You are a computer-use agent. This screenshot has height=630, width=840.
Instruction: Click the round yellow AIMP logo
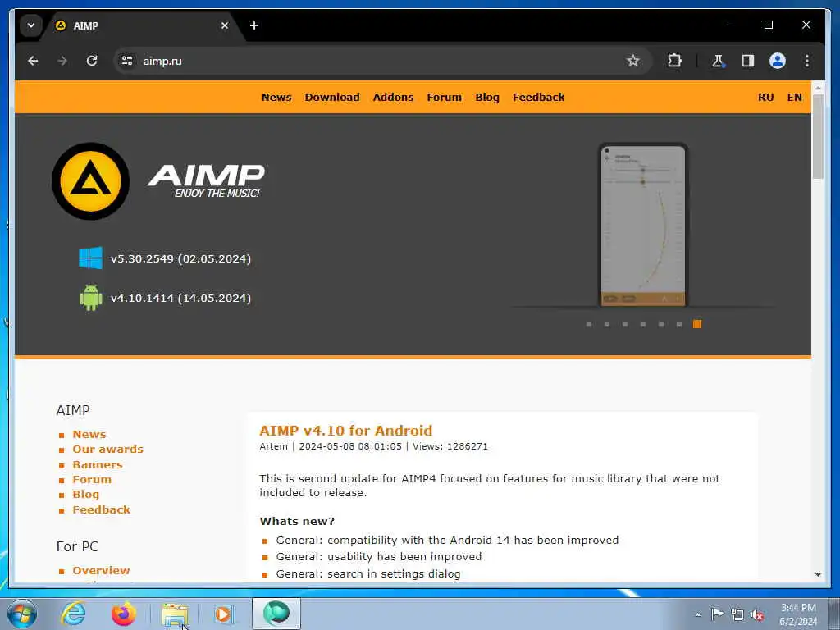click(x=90, y=181)
